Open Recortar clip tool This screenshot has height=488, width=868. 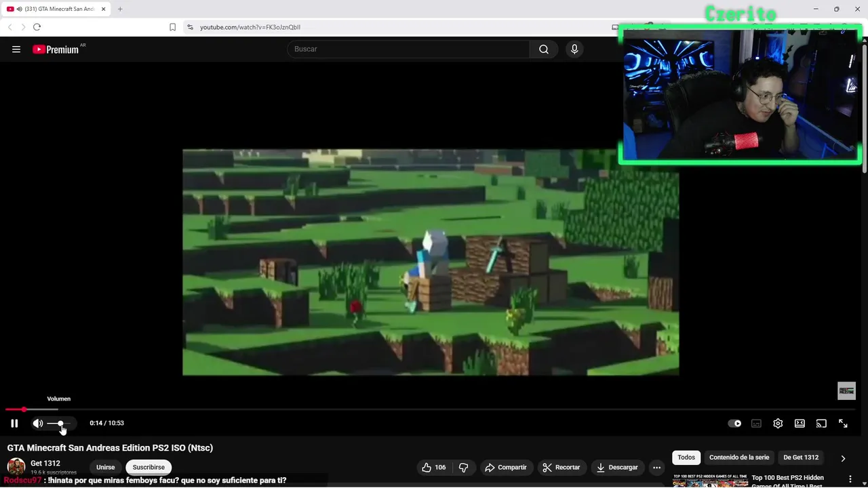point(561,467)
